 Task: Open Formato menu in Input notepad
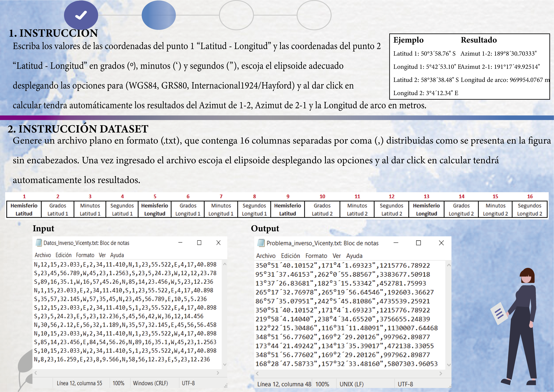coord(85,255)
